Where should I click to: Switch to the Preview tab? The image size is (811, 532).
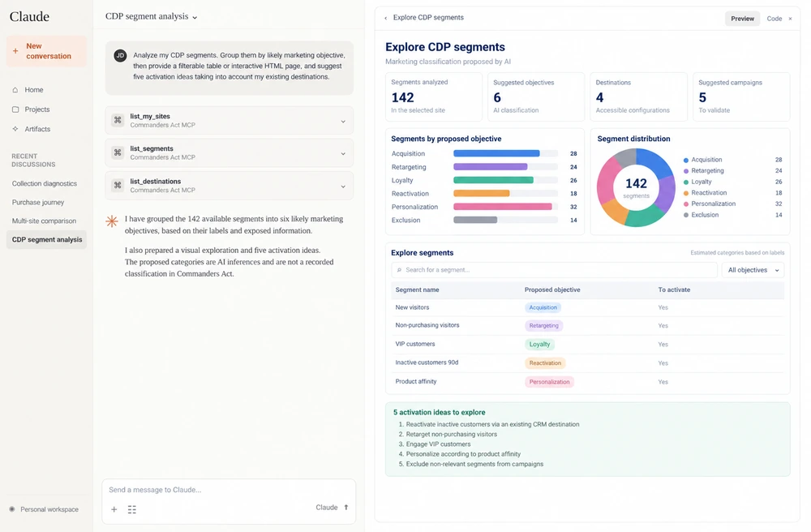[742, 19]
